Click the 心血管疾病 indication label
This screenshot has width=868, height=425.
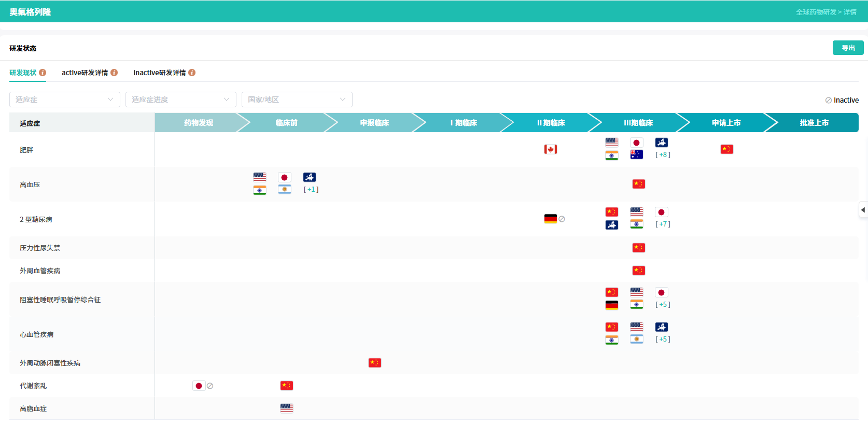(37, 334)
